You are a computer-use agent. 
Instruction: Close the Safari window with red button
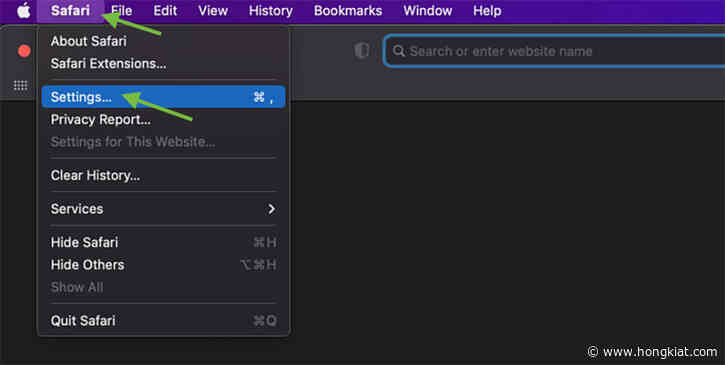[x=24, y=51]
